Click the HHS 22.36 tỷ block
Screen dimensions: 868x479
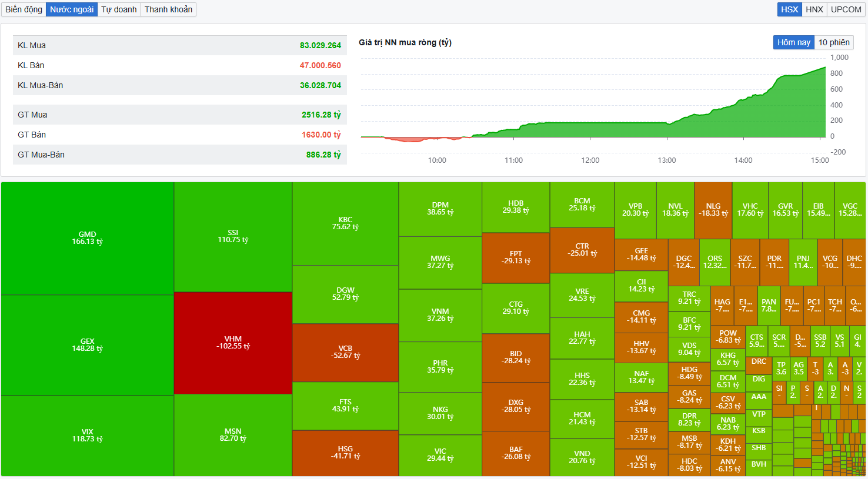[582, 379]
